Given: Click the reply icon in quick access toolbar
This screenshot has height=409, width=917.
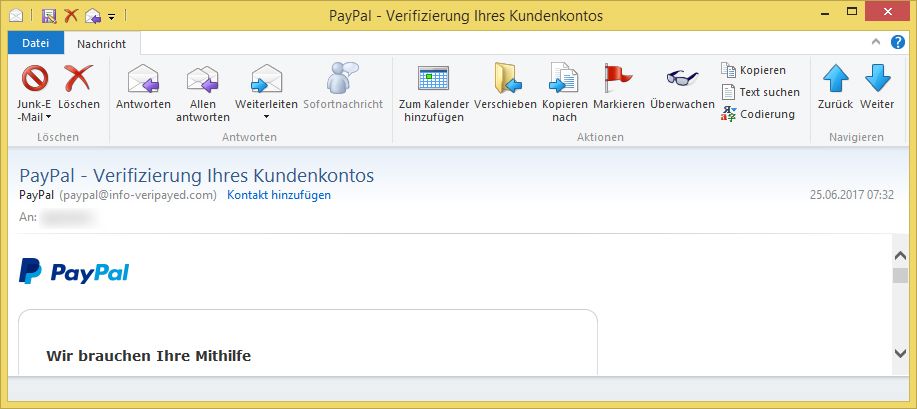Looking at the screenshot, I should point(92,16).
